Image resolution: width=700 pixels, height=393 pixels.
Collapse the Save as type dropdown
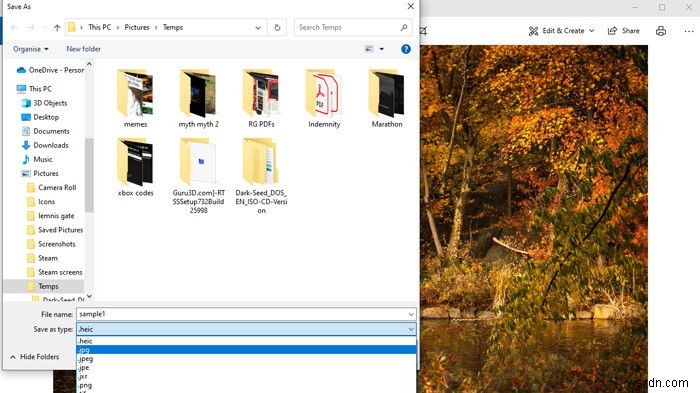(x=411, y=329)
